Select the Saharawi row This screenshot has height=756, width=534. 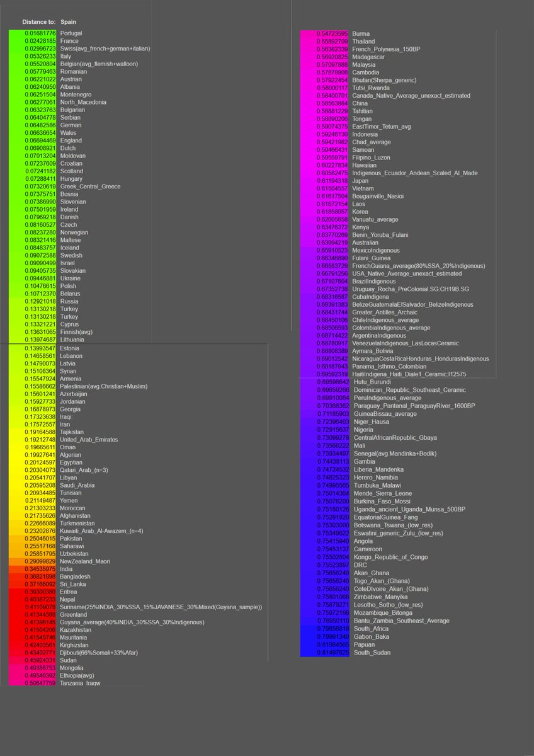pos(73,546)
